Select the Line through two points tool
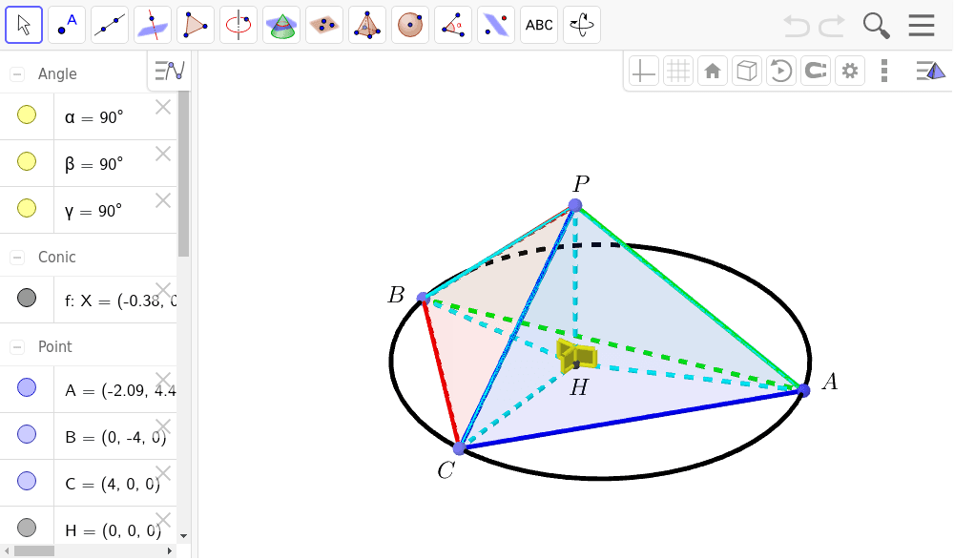Screen dimensions: 954x560 (x=110, y=25)
